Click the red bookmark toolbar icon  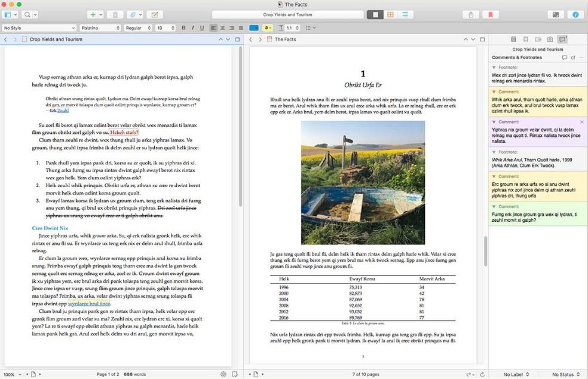pyautogui.click(x=490, y=14)
